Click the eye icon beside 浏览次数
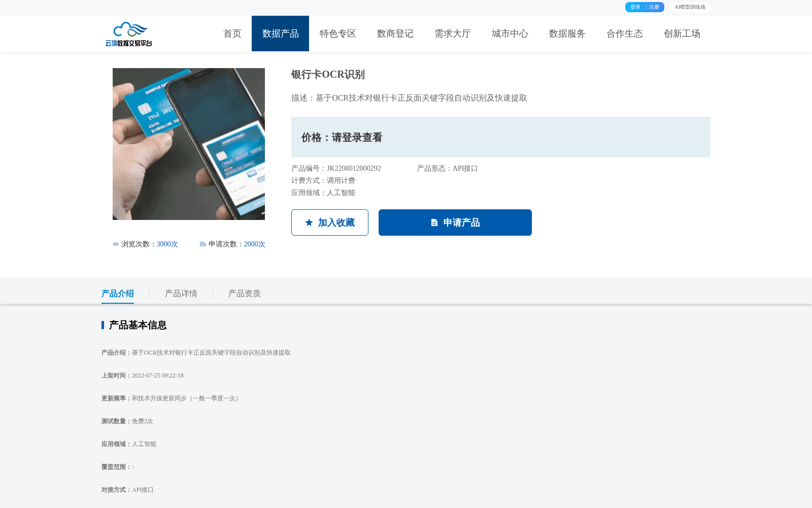 [x=116, y=244]
